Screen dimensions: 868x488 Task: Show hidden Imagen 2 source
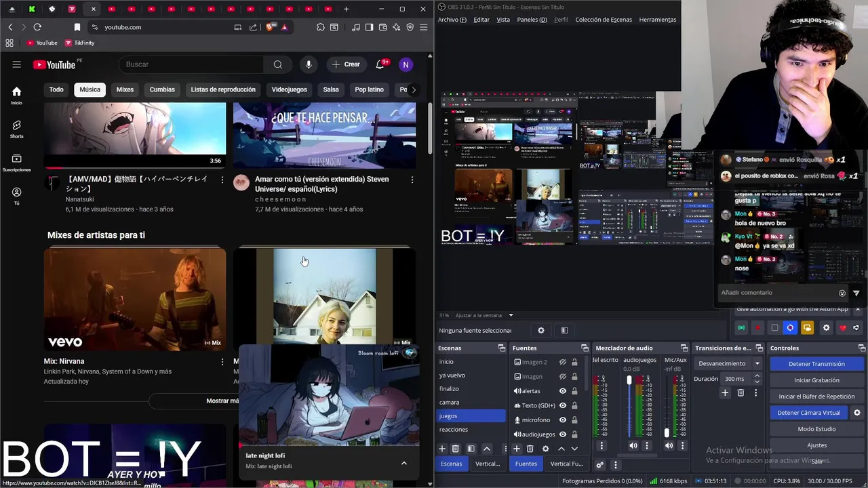[562, 363]
